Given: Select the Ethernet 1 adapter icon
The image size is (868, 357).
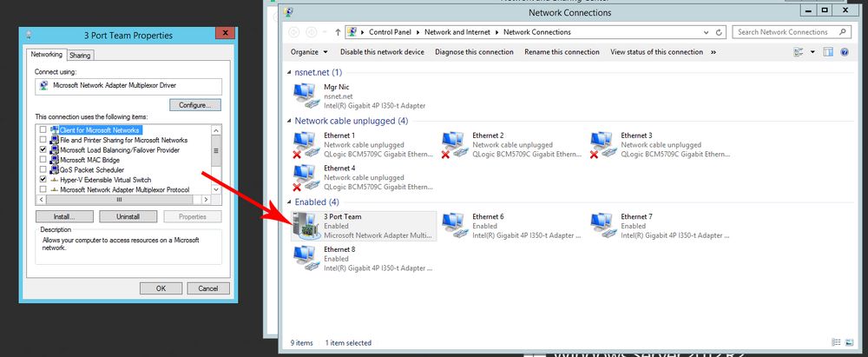Looking at the screenshot, I should (x=306, y=145).
